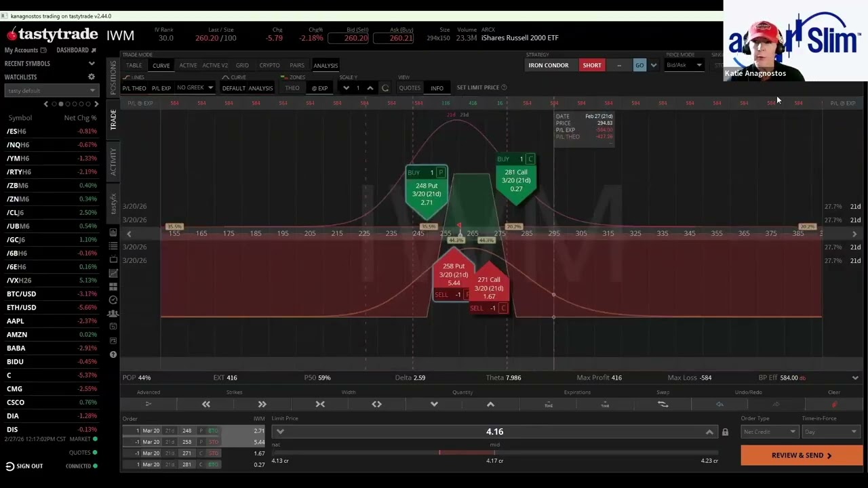Decrease quantity with down chevron
The width and height of the screenshot is (868, 488).
pyautogui.click(x=434, y=404)
